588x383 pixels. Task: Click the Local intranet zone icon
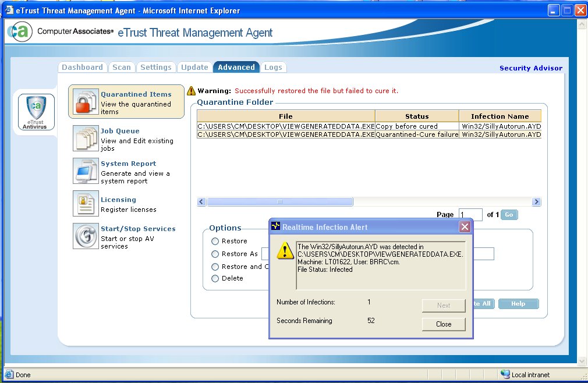pos(505,374)
